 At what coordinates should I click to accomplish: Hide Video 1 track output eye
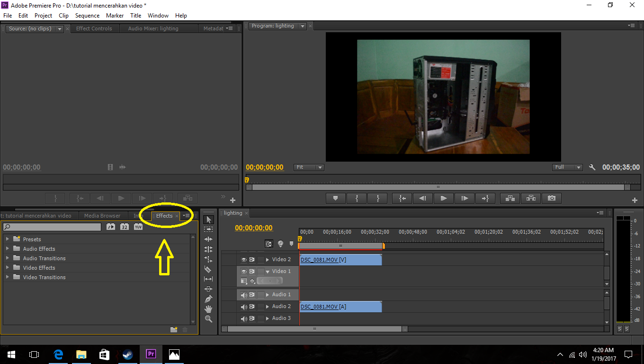point(244,271)
